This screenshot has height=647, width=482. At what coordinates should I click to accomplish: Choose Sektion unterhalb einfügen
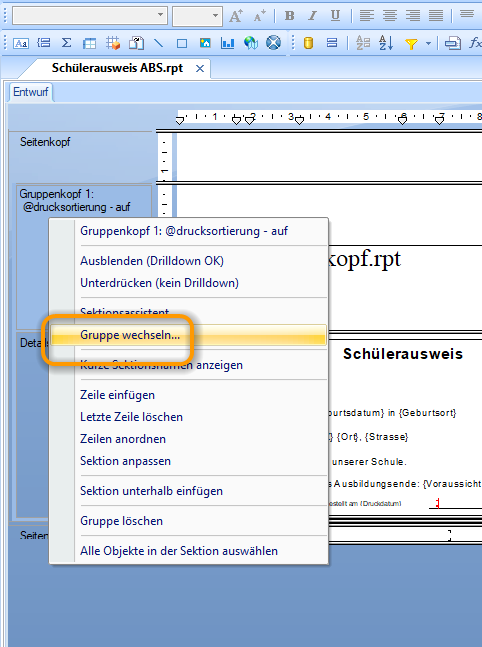pyautogui.click(x=151, y=491)
